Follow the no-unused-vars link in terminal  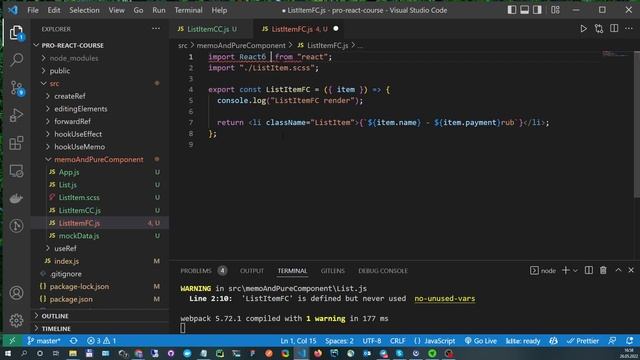(x=444, y=298)
